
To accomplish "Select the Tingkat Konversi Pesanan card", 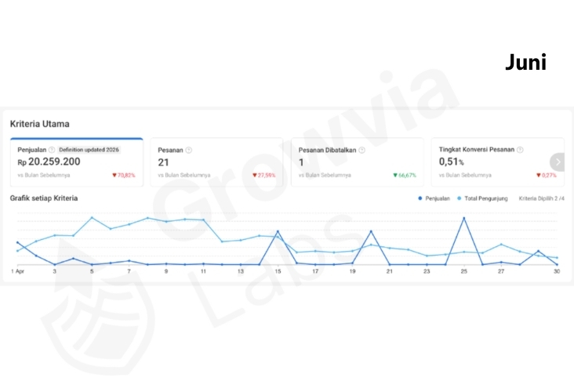I will point(497,162).
